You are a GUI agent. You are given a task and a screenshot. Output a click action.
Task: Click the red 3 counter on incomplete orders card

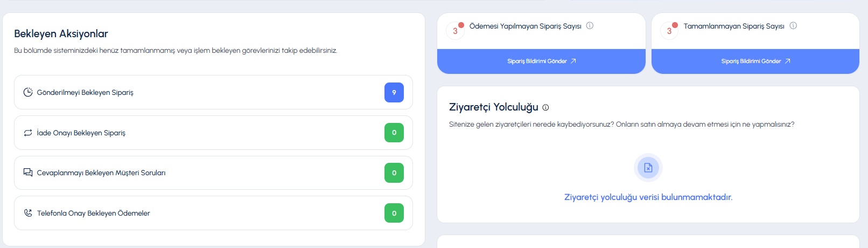[670, 30]
